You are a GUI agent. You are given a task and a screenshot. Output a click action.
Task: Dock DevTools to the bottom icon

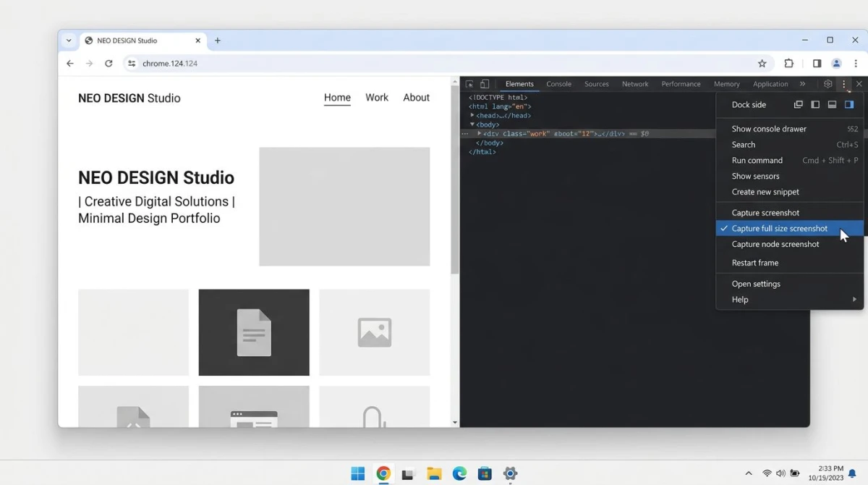point(832,104)
